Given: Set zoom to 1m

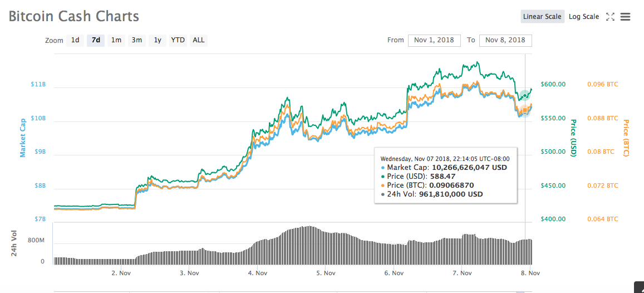Looking at the screenshot, I should coord(116,40).
